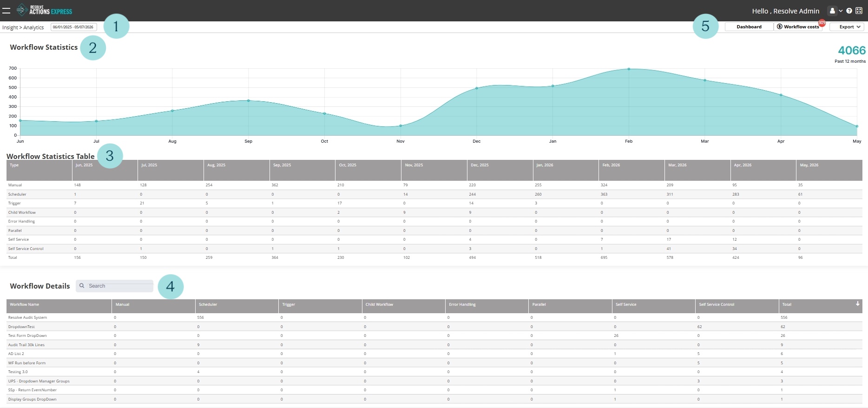Open the user profile avatar icon
This screenshot has width=868, height=408.
coord(832,11)
